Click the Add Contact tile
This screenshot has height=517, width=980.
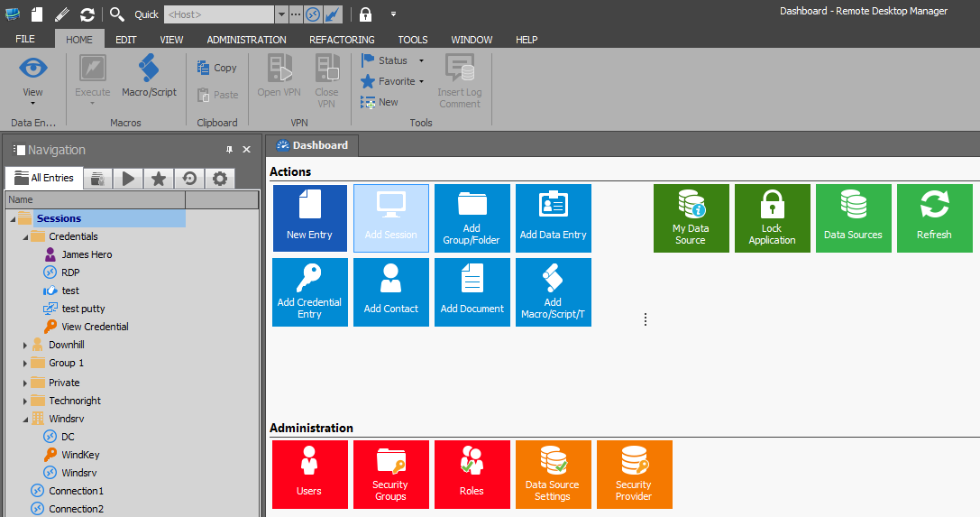pos(390,292)
